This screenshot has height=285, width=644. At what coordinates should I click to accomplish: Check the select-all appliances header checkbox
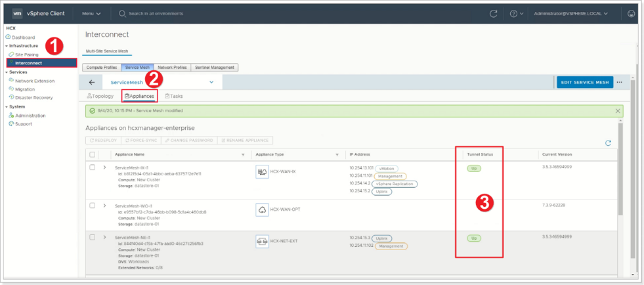93,155
